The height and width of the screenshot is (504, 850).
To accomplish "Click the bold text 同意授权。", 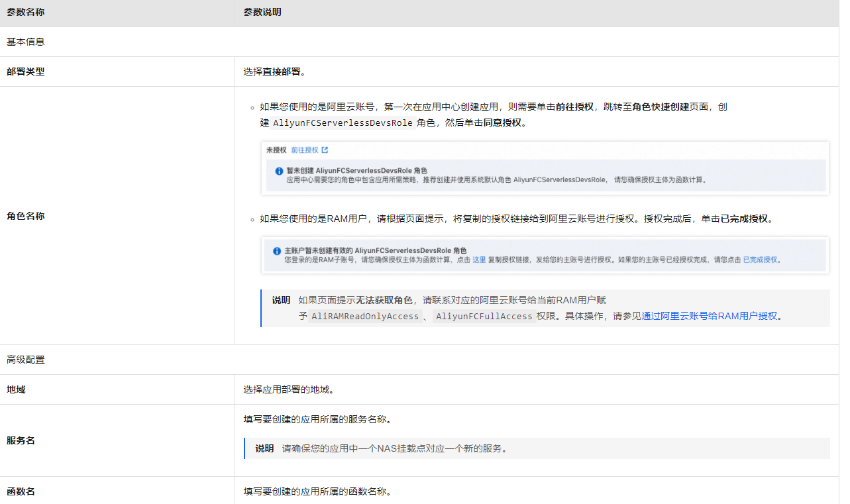I will coord(505,123).
